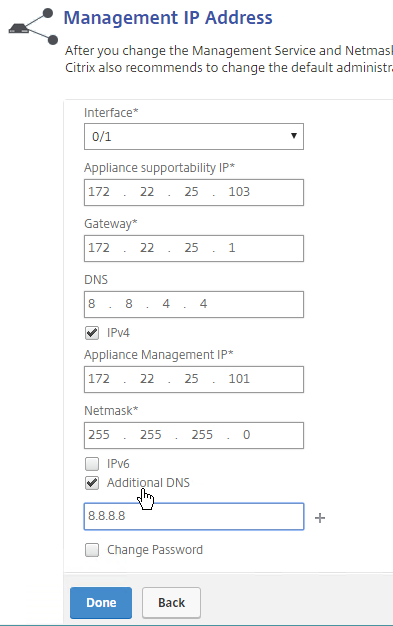Click the additional DNS 8.8.8.8 textbox

[194, 516]
